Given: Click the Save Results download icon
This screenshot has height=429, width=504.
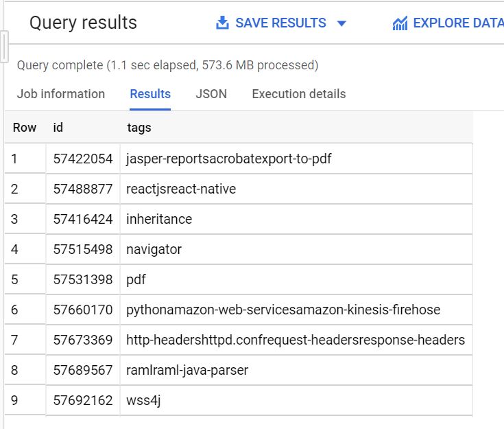Looking at the screenshot, I should click(222, 23).
